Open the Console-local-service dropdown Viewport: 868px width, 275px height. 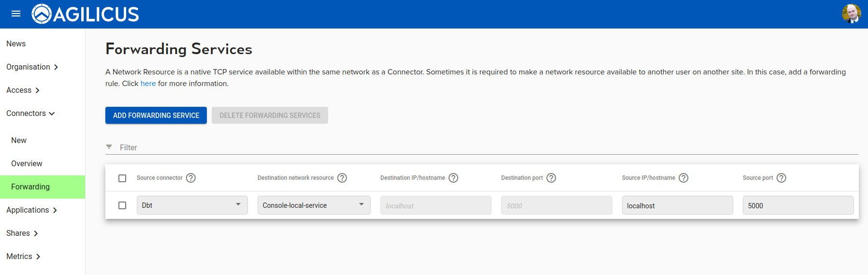pos(314,205)
